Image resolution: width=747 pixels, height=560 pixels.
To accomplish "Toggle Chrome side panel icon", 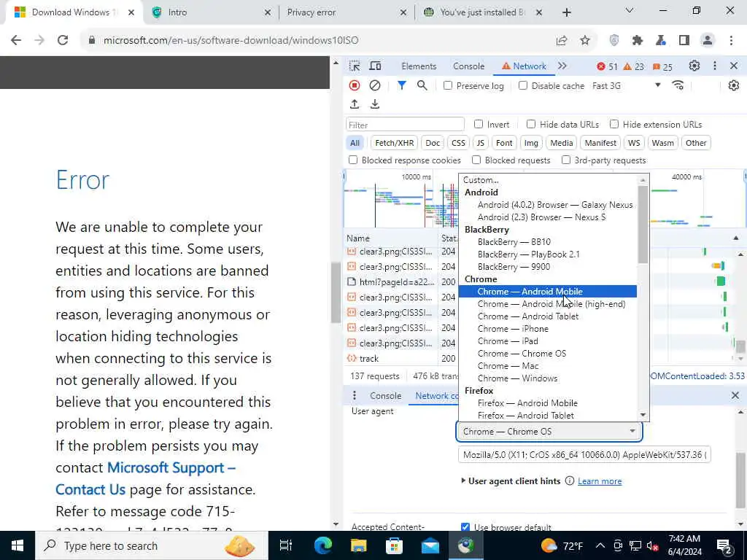I will coord(684,41).
